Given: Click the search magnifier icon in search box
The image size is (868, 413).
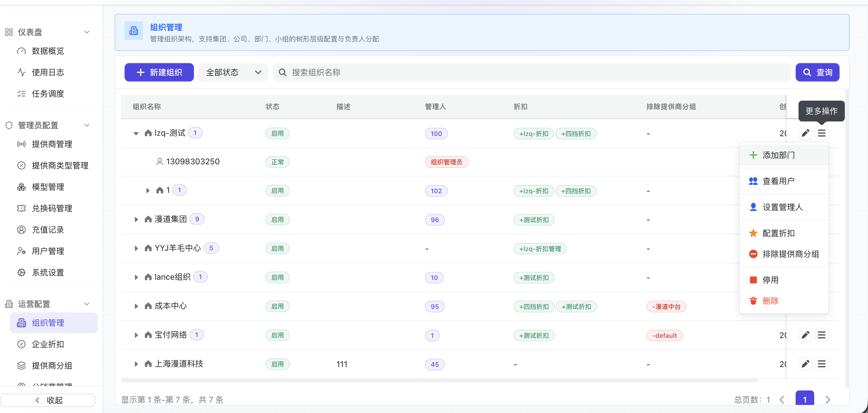Looking at the screenshot, I should 282,72.
